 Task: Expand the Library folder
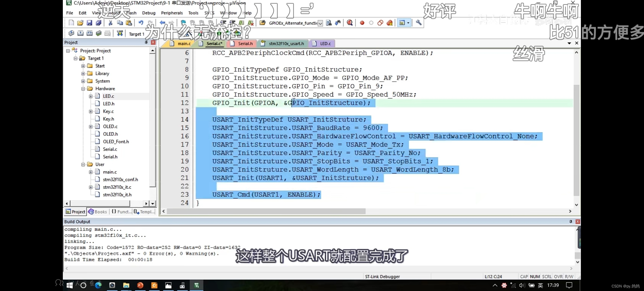(83, 73)
